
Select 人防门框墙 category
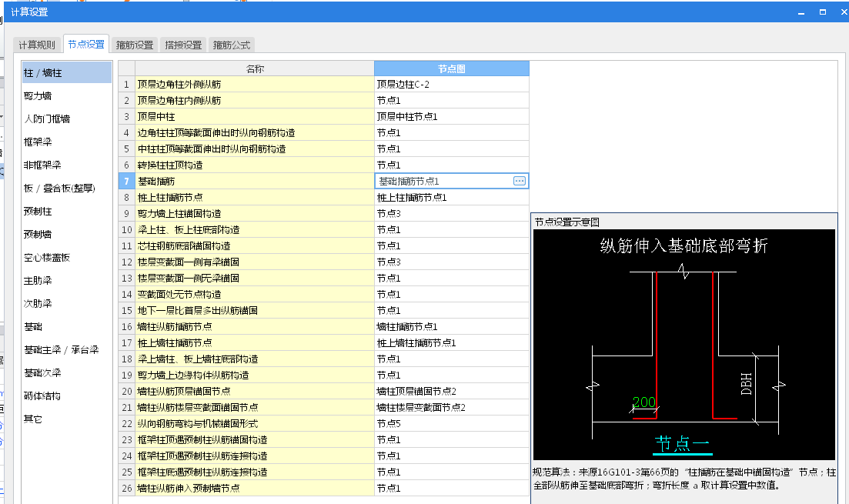(67, 119)
